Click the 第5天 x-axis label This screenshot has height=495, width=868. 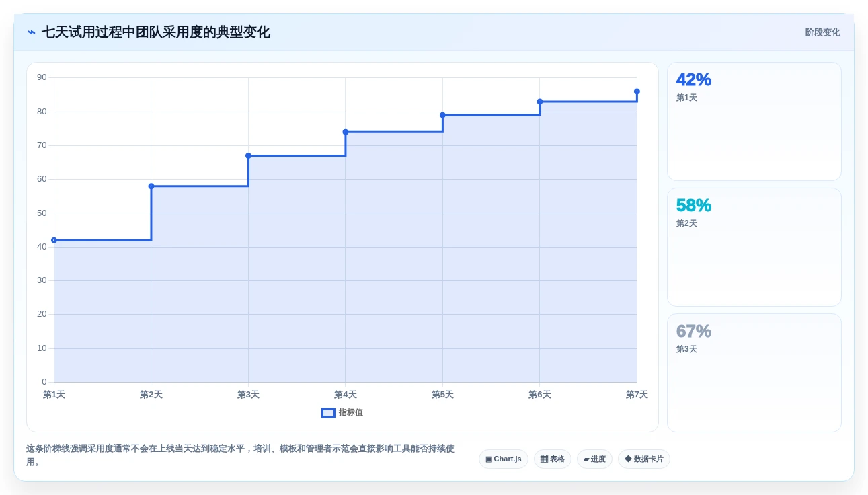pyautogui.click(x=442, y=395)
